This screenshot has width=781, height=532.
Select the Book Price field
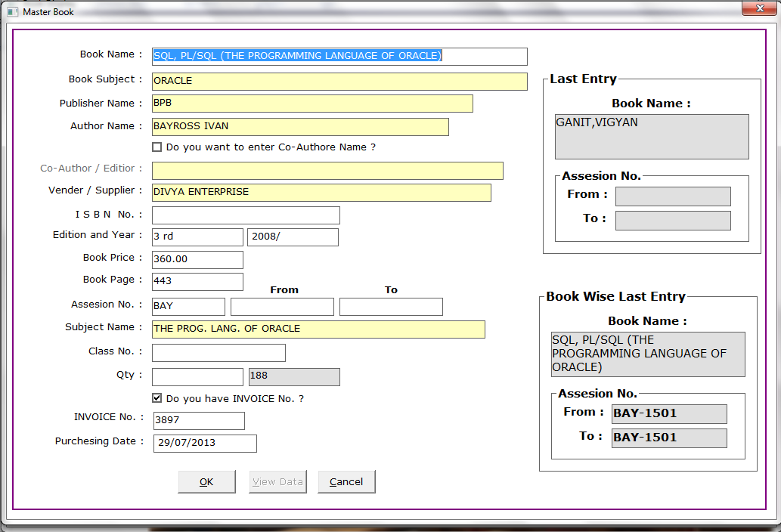(x=197, y=260)
